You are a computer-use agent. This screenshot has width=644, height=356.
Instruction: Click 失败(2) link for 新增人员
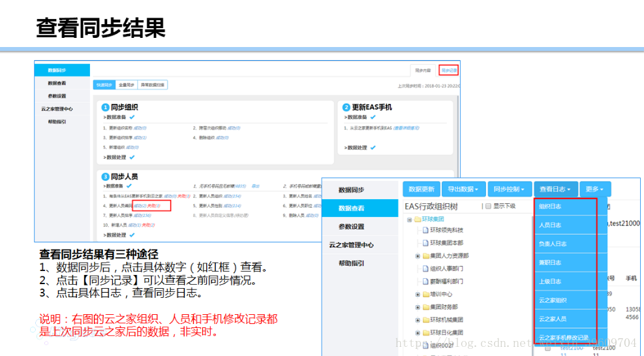point(148,225)
